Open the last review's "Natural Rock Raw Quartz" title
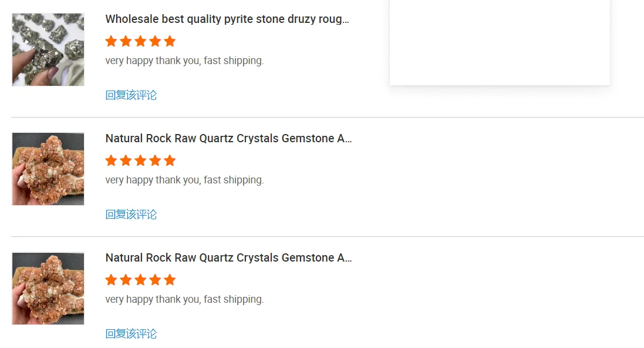 (x=228, y=258)
